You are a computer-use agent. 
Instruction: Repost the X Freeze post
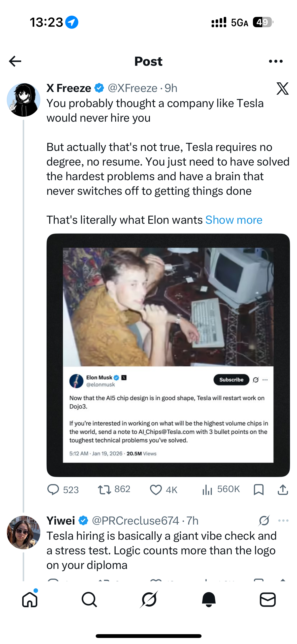click(x=105, y=490)
